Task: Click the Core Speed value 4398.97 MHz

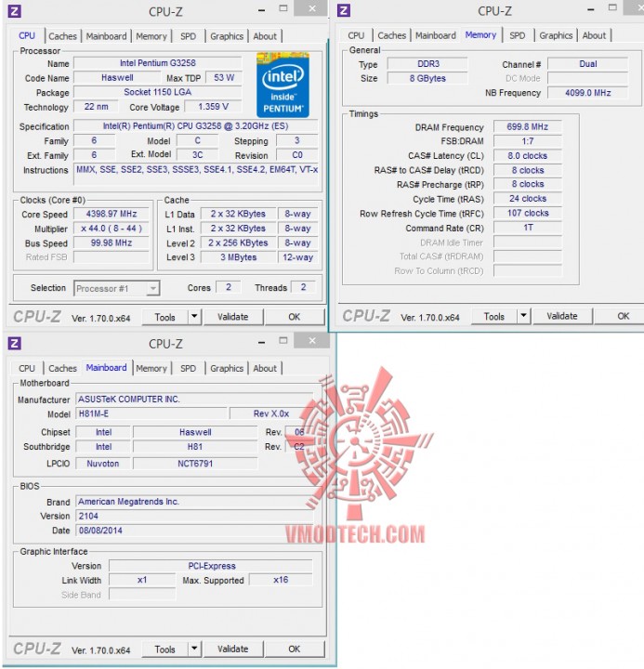Action: tap(111, 214)
